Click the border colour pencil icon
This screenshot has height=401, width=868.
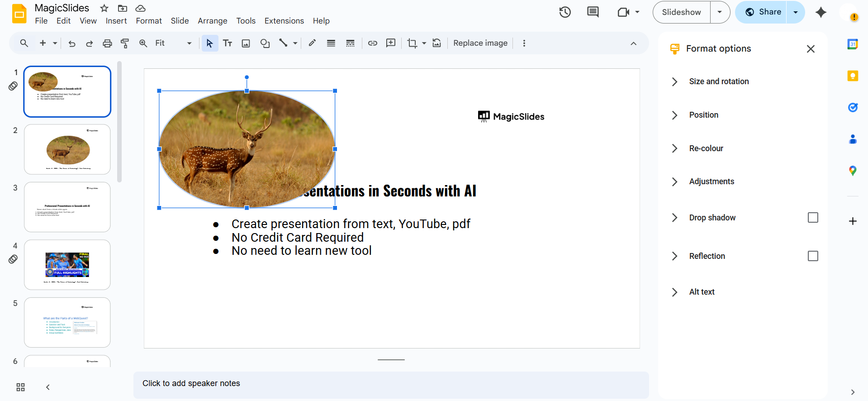(x=312, y=43)
